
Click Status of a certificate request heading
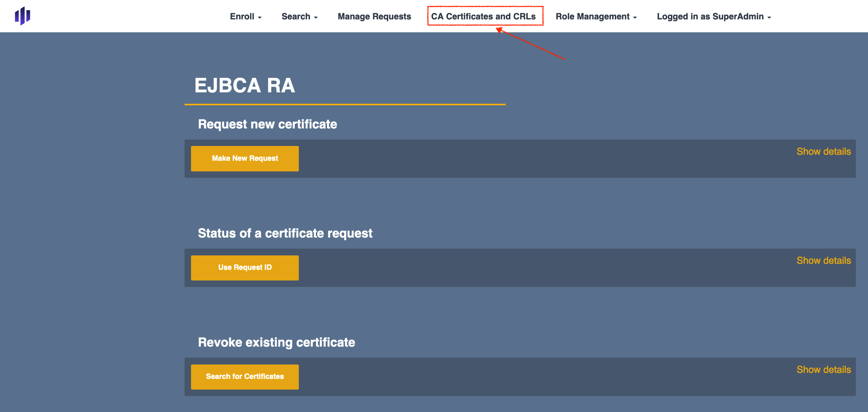285,233
